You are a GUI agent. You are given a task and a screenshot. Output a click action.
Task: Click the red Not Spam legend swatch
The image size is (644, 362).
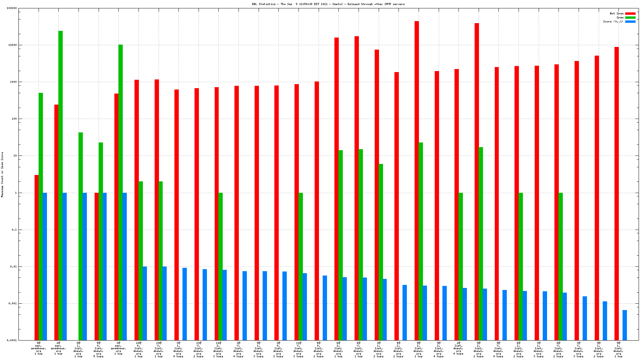point(630,14)
